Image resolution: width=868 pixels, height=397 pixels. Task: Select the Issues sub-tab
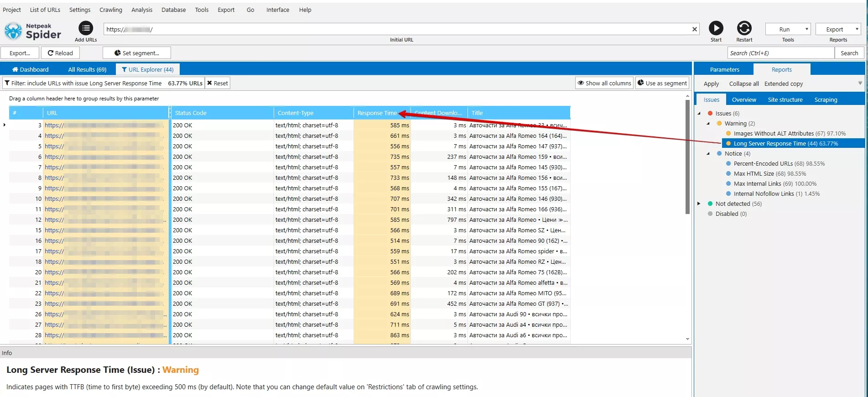[x=712, y=99]
